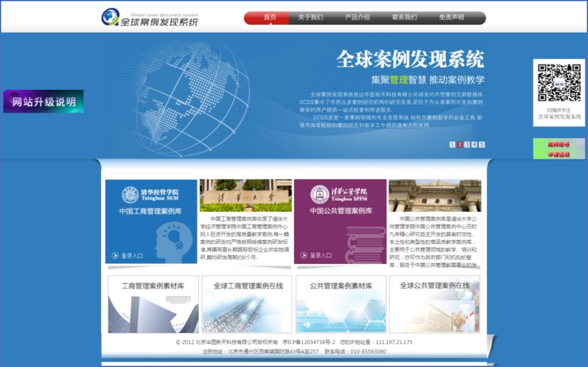
Task: Click the arrow icon beside blue 登录入口
Action: (x=115, y=256)
